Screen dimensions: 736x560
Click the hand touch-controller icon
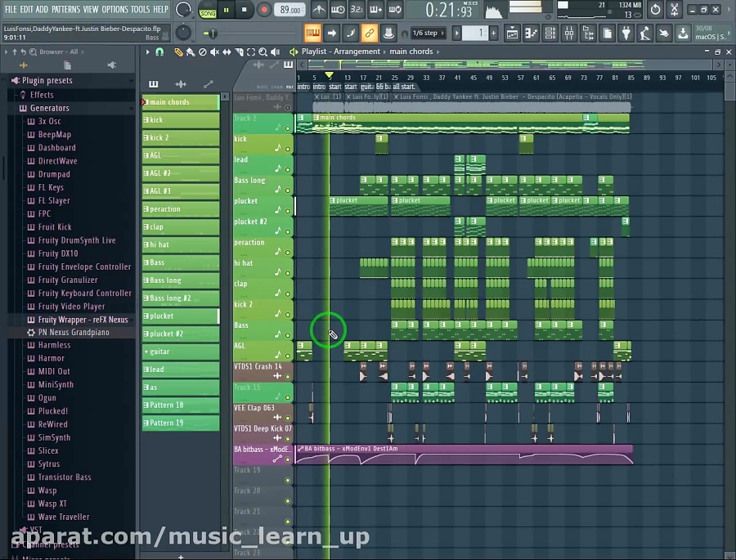tap(664, 34)
